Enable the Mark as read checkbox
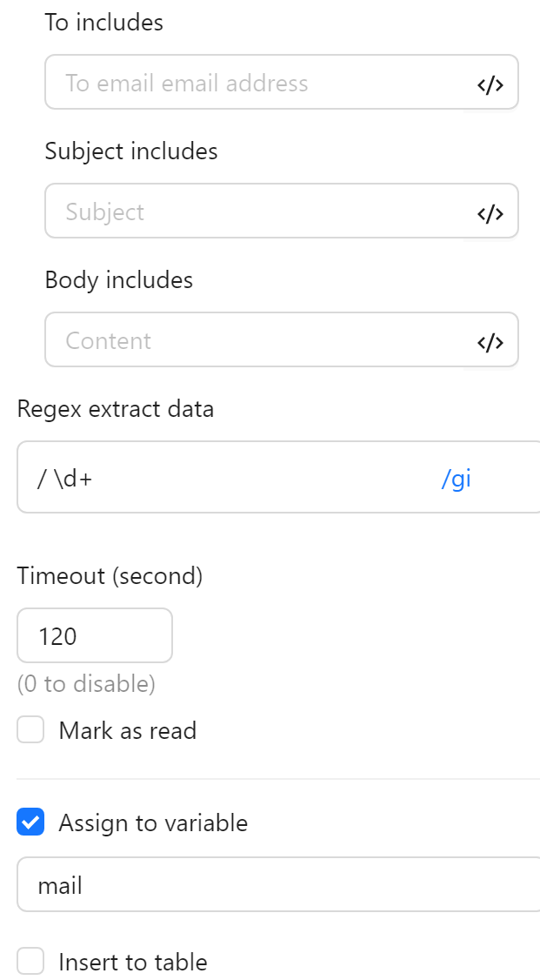Screen dimensions: 540x980 [x=30, y=729]
